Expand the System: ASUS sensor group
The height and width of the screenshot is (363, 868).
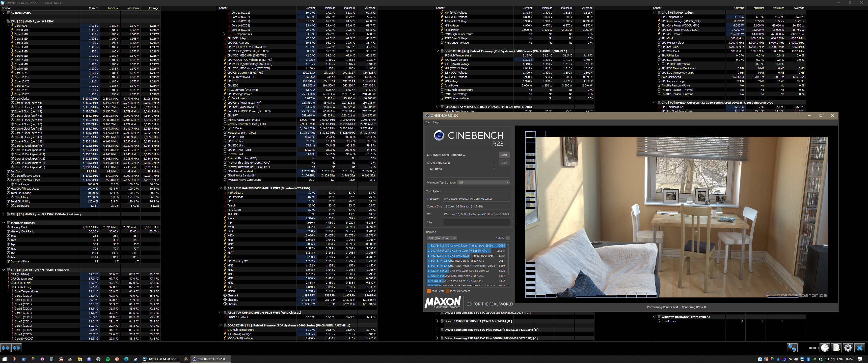[4, 13]
